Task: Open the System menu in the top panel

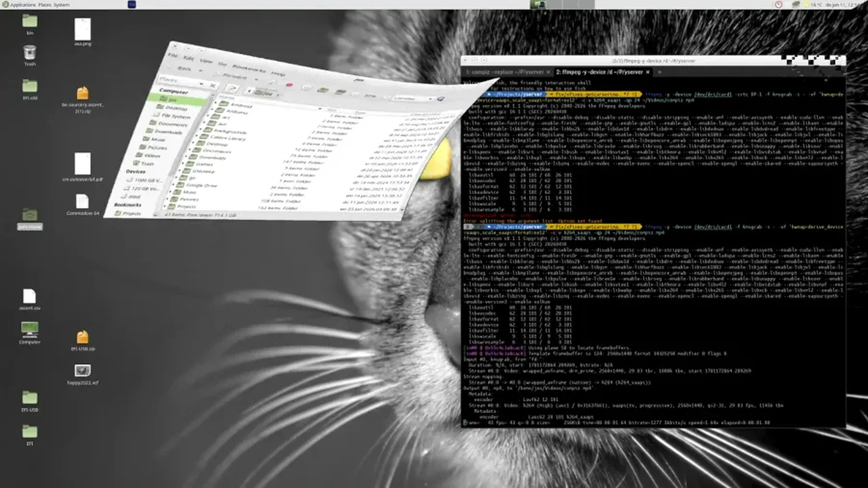Action: pyautogui.click(x=61, y=4)
